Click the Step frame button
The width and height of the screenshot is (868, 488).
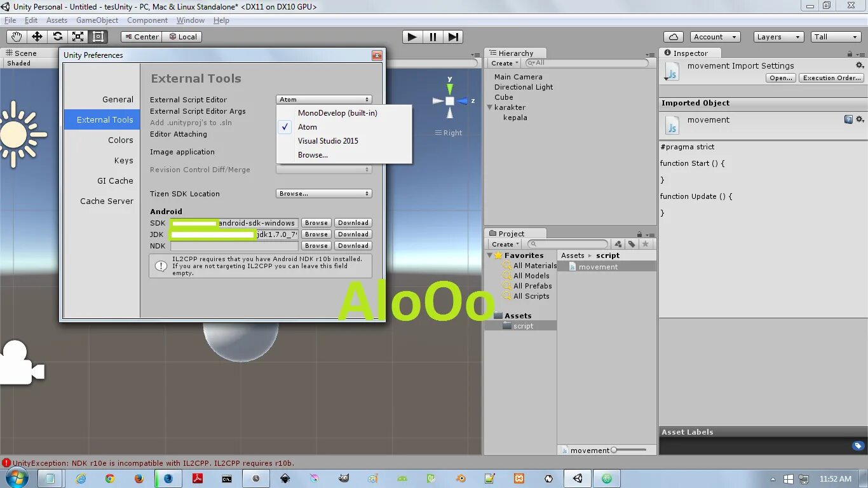pyautogui.click(x=453, y=37)
